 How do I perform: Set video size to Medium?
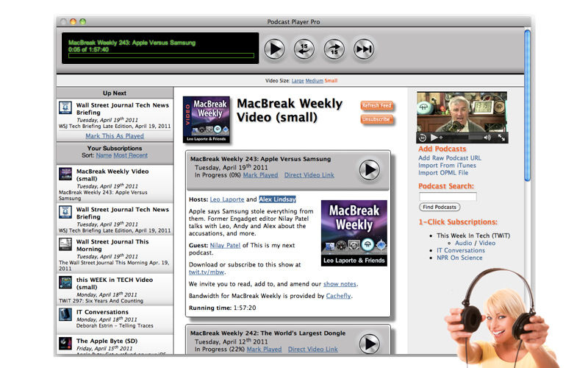(314, 81)
